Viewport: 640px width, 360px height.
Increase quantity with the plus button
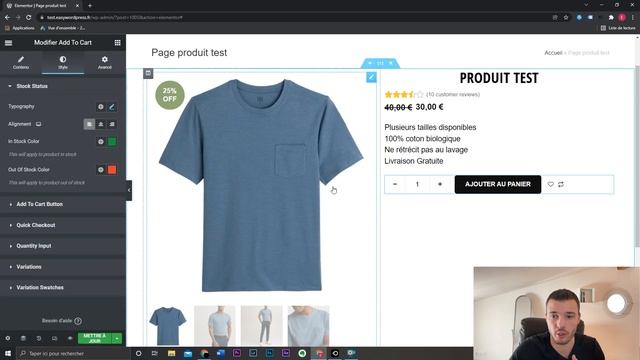click(x=440, y=184)
